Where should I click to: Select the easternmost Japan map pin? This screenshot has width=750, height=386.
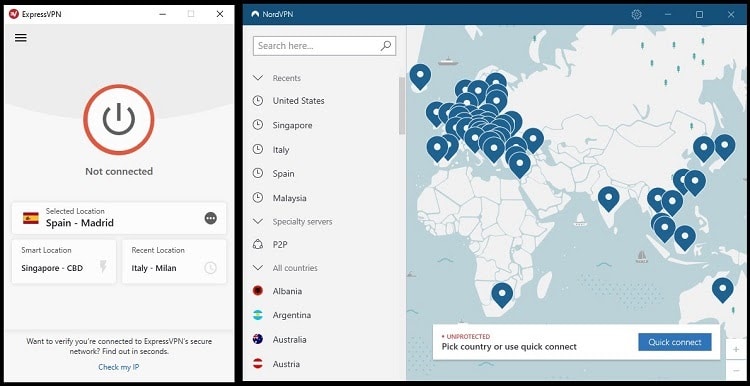point(724,146)
